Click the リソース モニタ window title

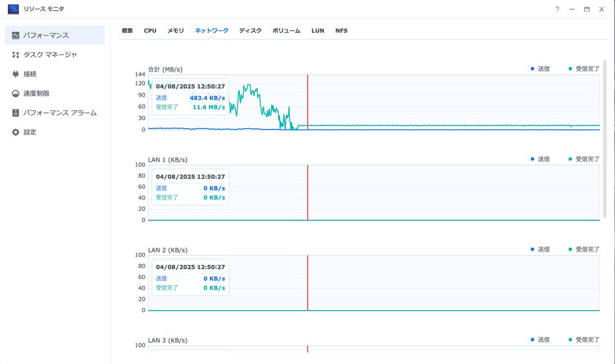point(44,9)
